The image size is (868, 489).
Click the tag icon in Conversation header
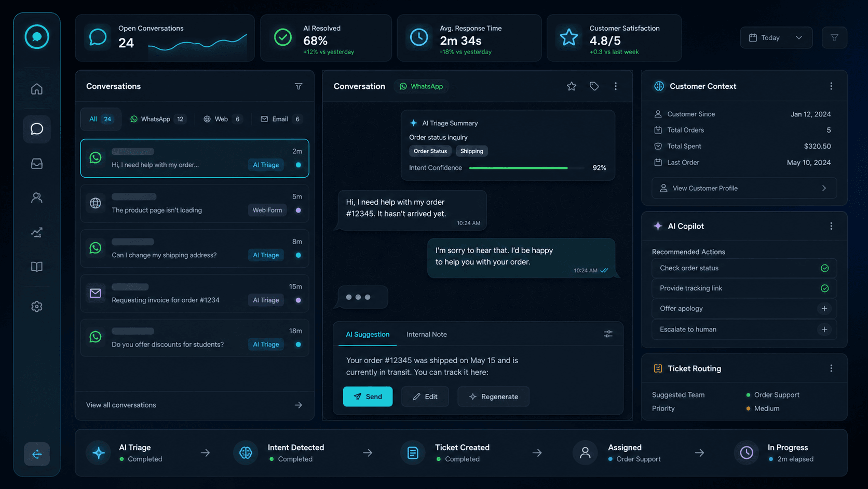594,86
